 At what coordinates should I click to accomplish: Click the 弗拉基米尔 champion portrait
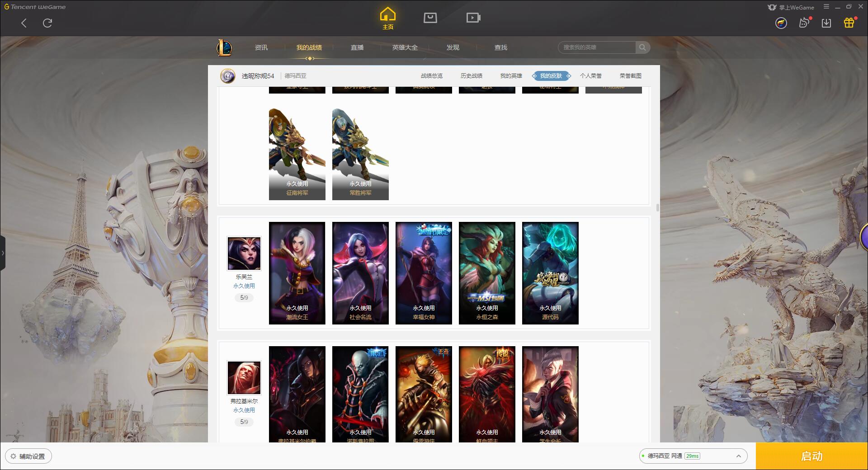pos(244,378)
